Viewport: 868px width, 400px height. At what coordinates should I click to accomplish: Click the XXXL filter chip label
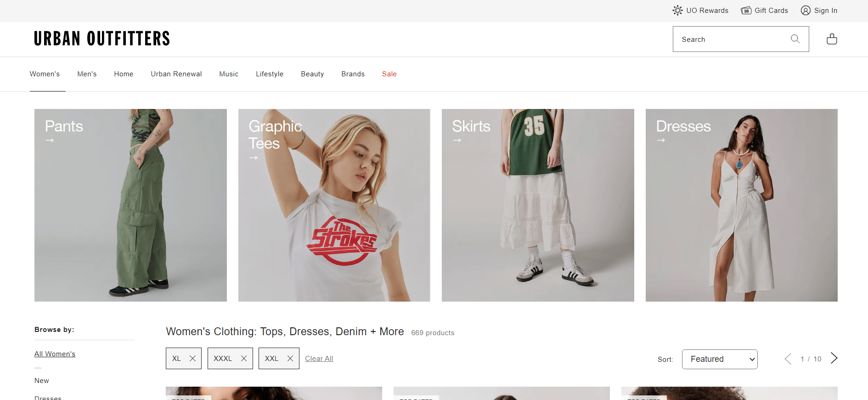(223, 359)
